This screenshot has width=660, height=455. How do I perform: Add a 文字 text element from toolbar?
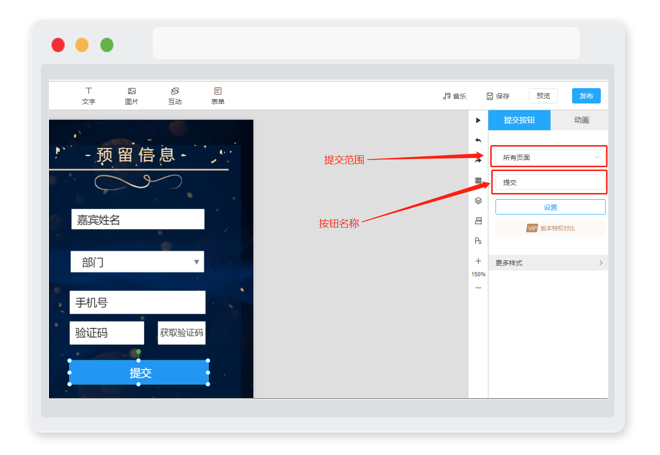coord(88,96)
